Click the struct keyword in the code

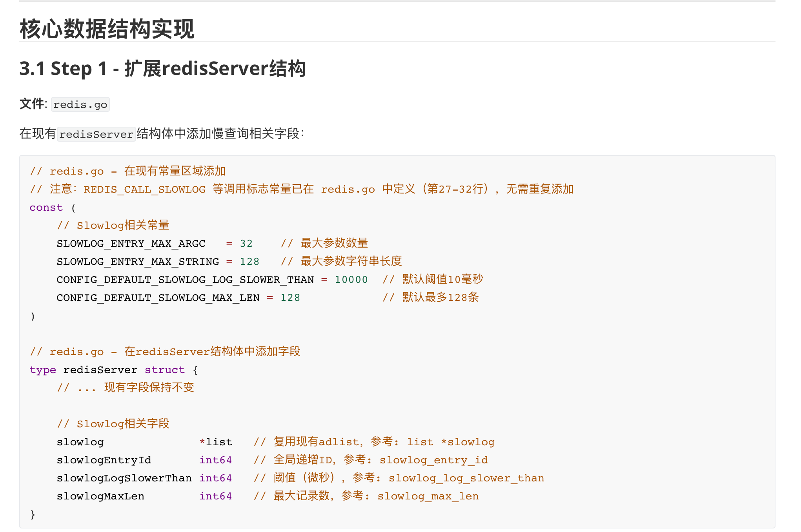(164, 370)
